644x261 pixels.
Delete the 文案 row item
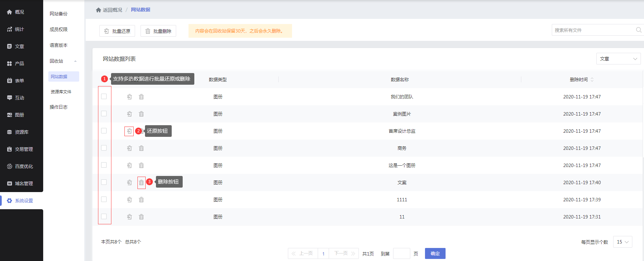[x=141, y=182]
